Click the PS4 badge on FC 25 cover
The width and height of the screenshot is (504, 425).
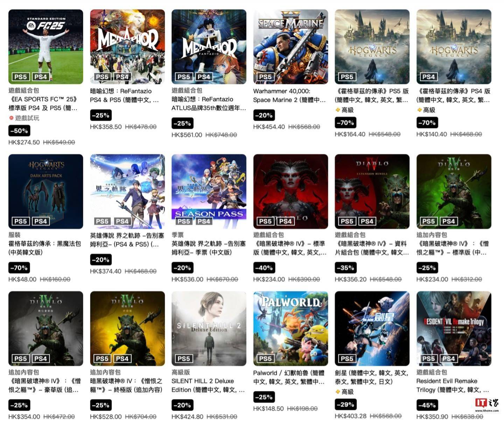(41, 77)
